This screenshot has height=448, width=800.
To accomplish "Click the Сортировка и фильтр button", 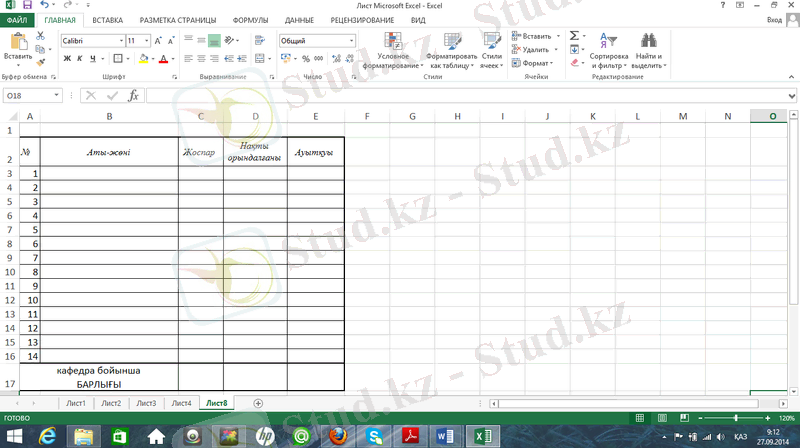I will 609,50.
